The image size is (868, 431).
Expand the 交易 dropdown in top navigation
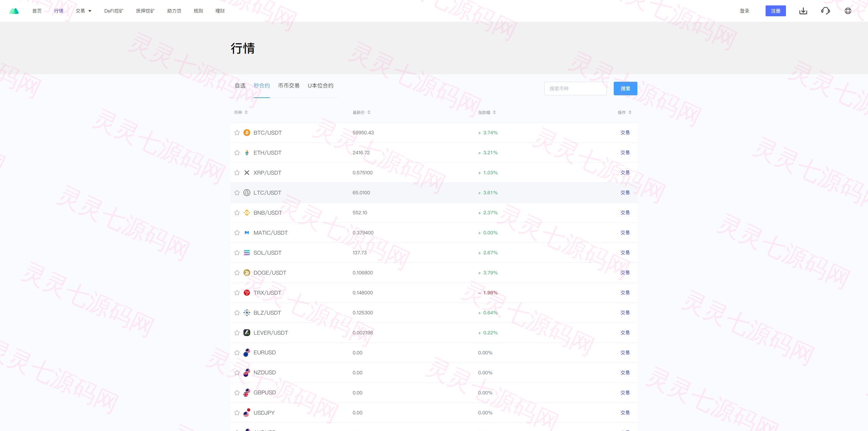tap(83, 11)
